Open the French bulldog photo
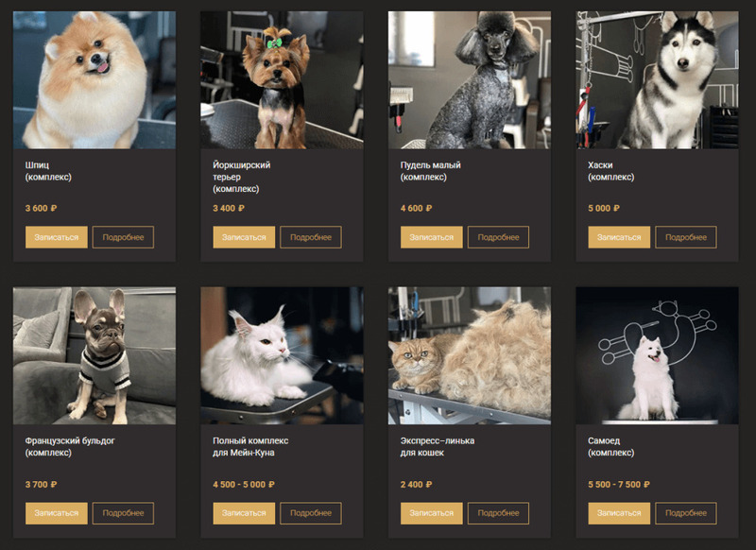 coord(94,355)
